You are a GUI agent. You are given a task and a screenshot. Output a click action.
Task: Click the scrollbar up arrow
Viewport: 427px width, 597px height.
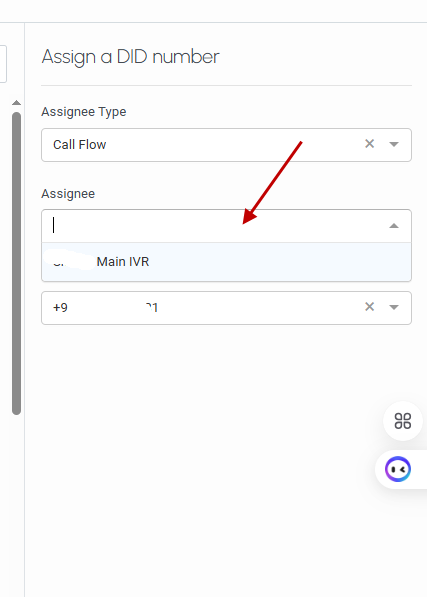point(16,102)
